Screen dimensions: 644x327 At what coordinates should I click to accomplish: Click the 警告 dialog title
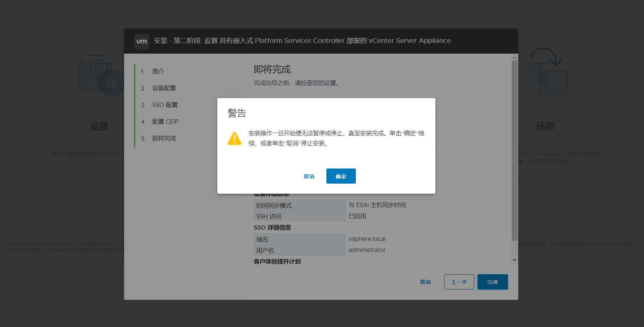click(x=237, y=113)
